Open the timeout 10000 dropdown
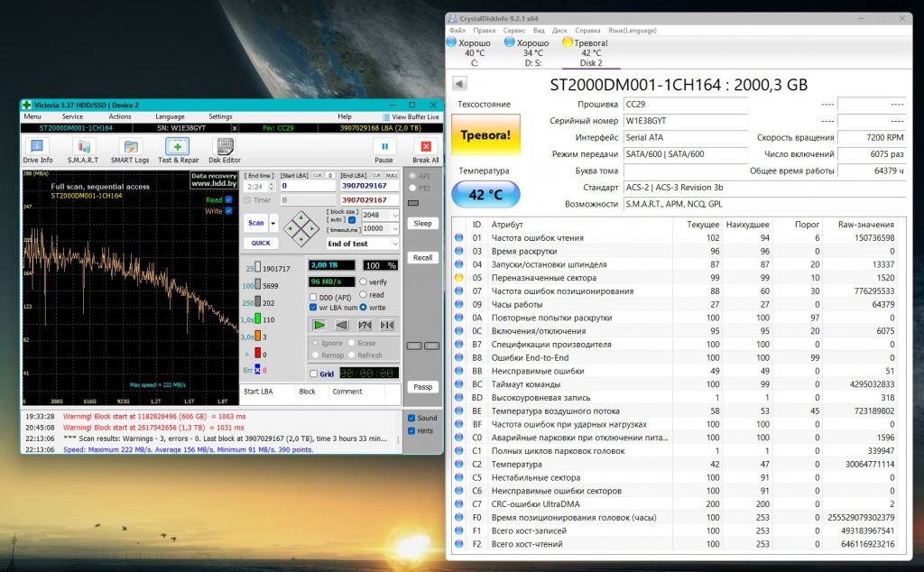 pos(395,228)
